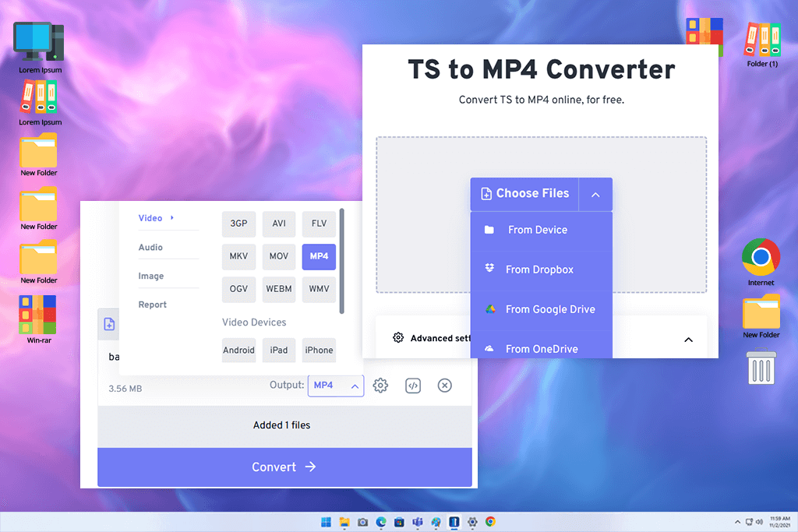Screen dimensions: 798x532
Task: Remove file with the circled X icon
Action: click(x=445, y=386)
